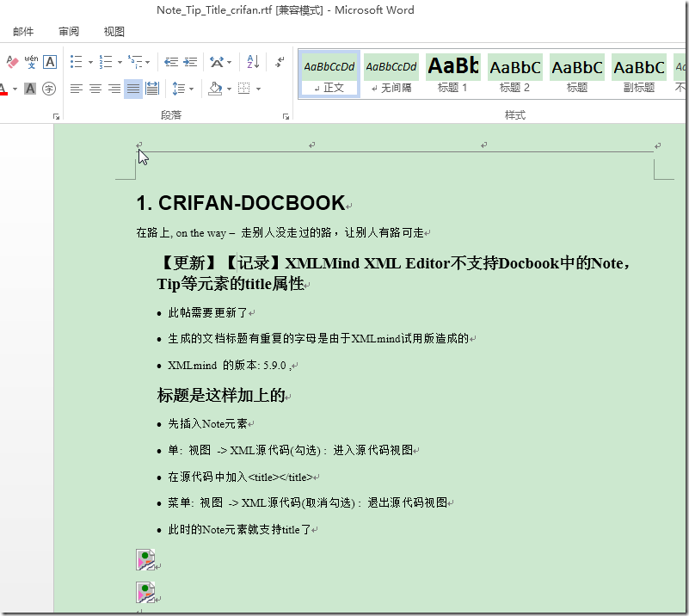Image resolution: width=689 pixels, height=616 pixels.
Task: Open the 审阅 (Review) tab
Action: click(69, 32)
